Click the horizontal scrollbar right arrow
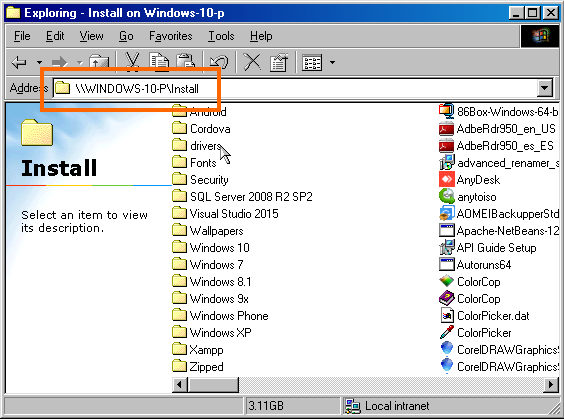This screenshot has width=564, height=419. click(x=551, y=385)
